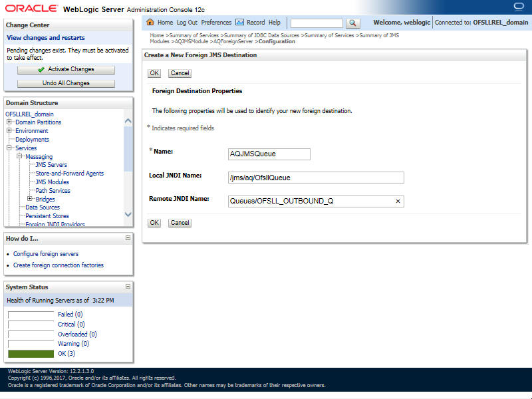Click the Overloaded (0) status link

(x=77, y=334)
